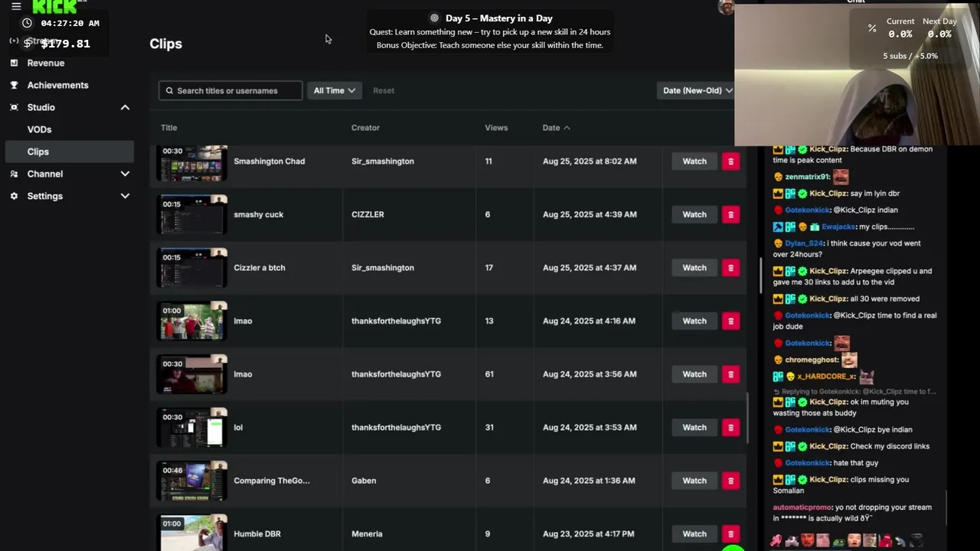This screenshot has height=551, width=980.
Task: Open the Humble DBR clip thumbnail
Action: click(193, 533)
